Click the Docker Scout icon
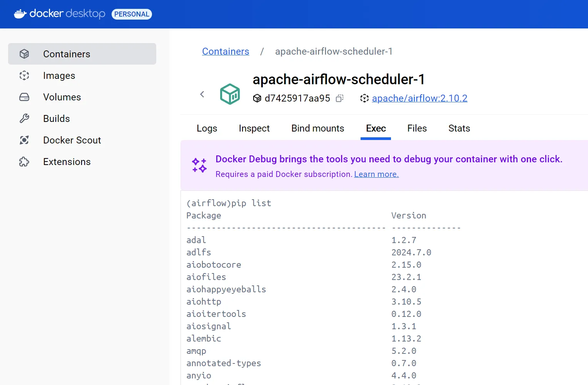The image size is (588, 385). (24, 140)
